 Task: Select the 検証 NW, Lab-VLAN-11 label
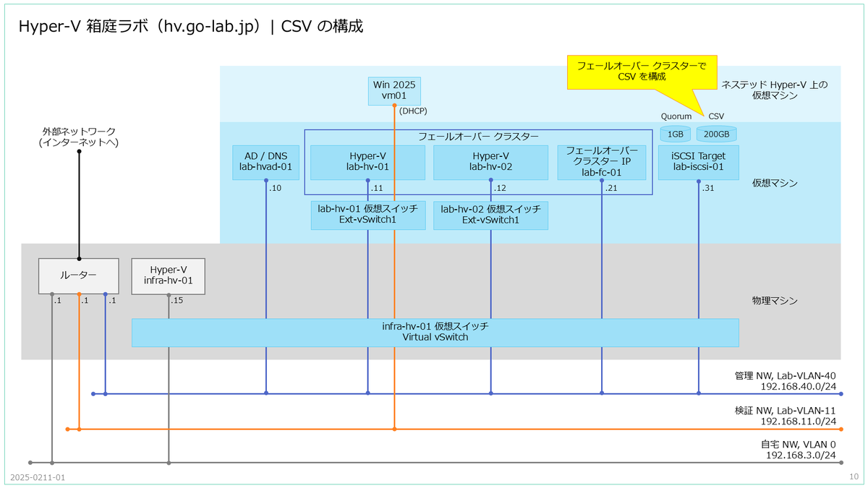tap(786, 410)
